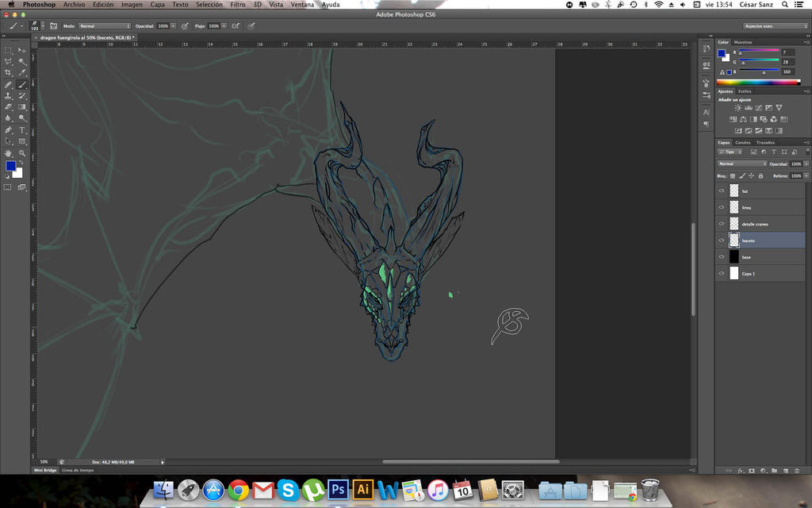Open the brush preset picker arrow
The image size is (812, 508).
(x=43, y=26)
